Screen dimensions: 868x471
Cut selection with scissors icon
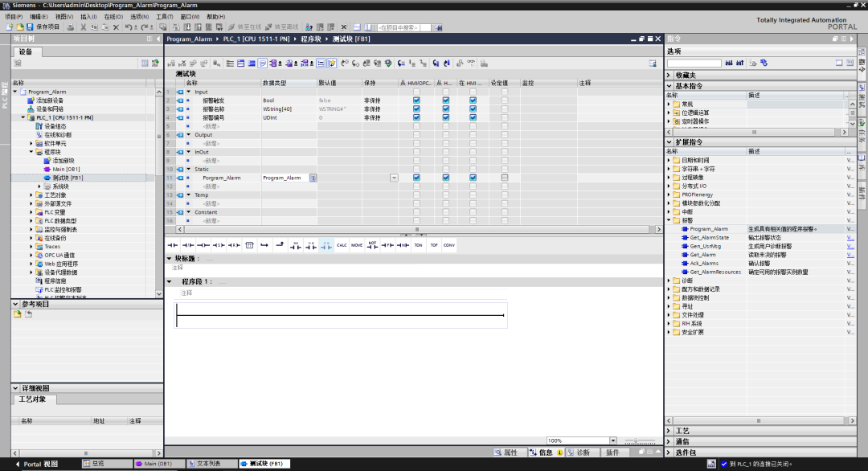point(83,27)
